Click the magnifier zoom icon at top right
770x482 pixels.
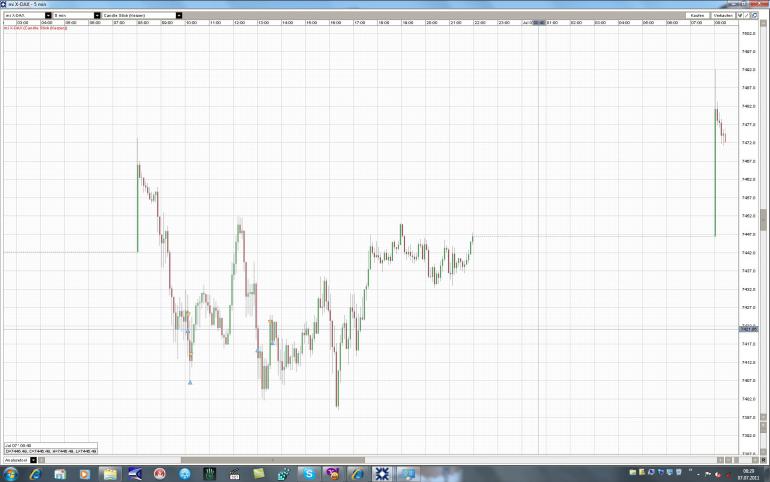(755, 16)
